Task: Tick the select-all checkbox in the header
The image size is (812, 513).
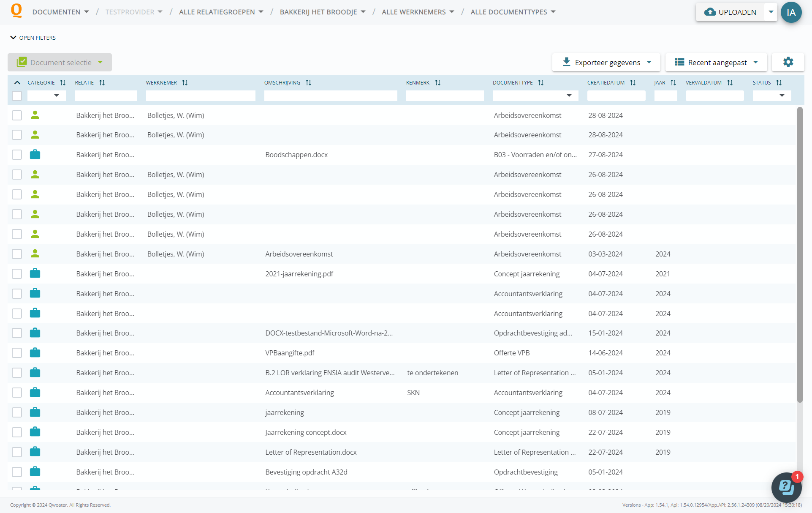Action: pos(17,96)
